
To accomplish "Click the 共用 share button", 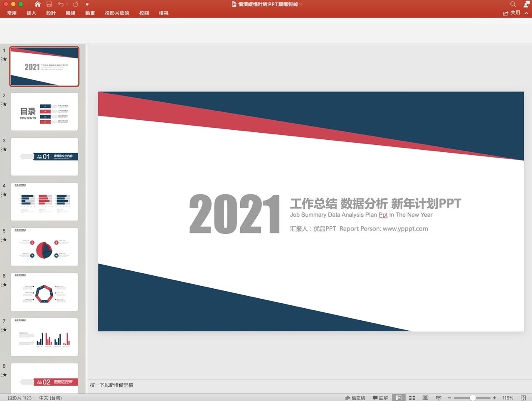I will point(512,13).
